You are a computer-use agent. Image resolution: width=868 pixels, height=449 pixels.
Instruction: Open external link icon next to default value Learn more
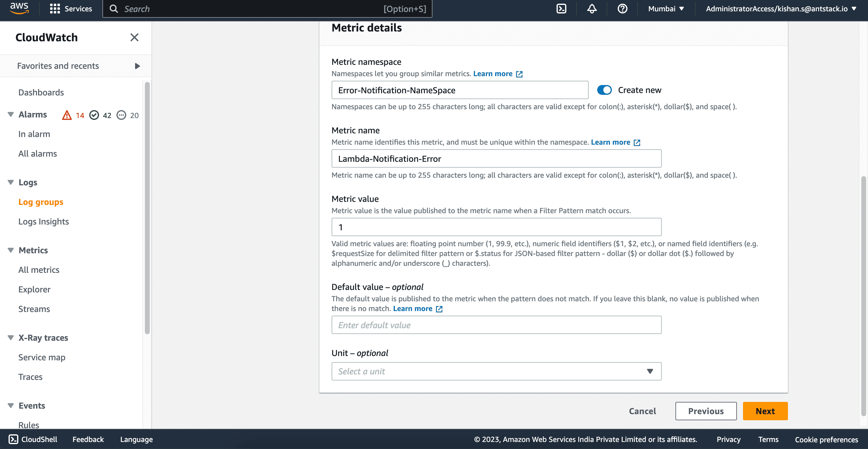click(x=439, y=309)
